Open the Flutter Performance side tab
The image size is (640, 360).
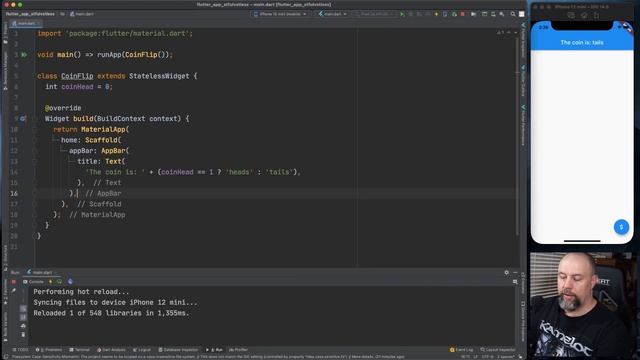point(523,125)
